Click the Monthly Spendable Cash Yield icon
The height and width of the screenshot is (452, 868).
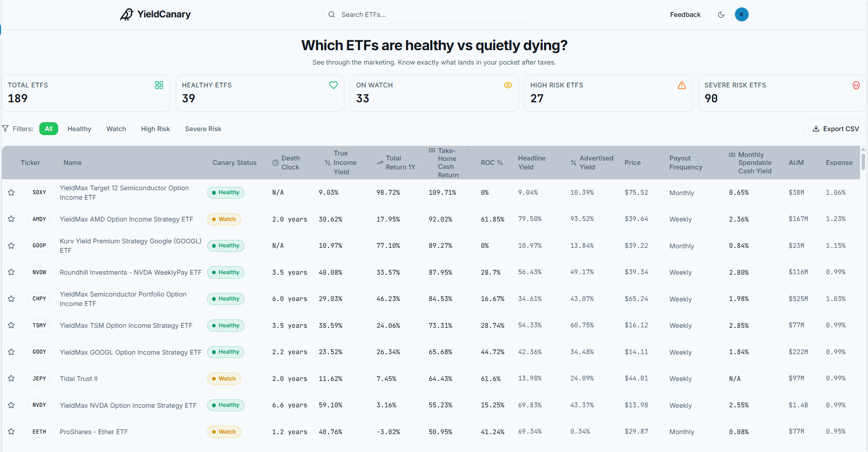pos(732,155)
